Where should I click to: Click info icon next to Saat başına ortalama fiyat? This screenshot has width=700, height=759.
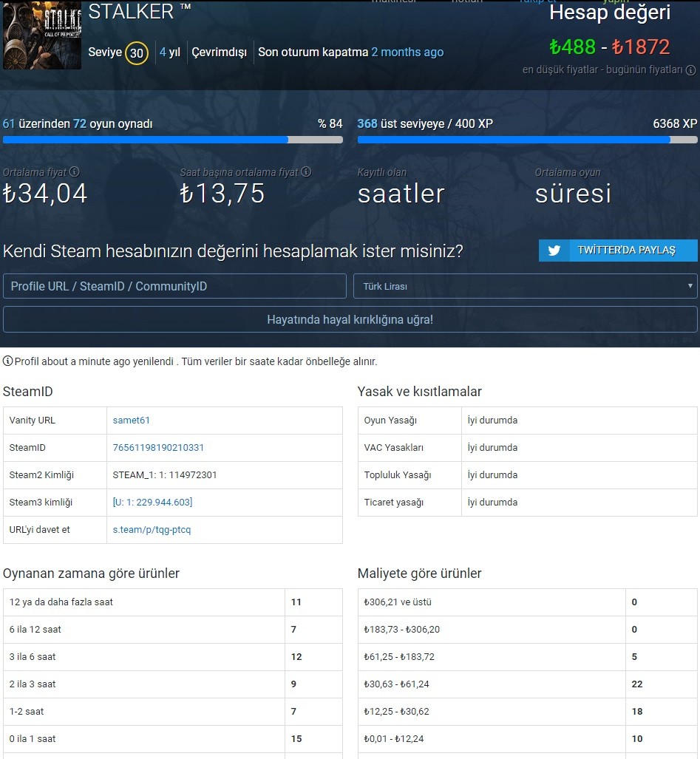pyautogui.click(x=307, y=172)
